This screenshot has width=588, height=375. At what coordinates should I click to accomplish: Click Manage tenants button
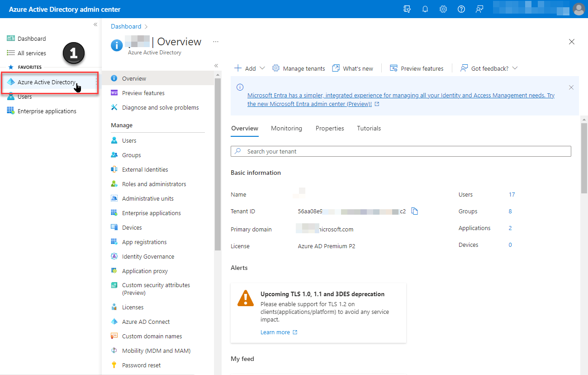pyautogui.click(x=299, y=68)
